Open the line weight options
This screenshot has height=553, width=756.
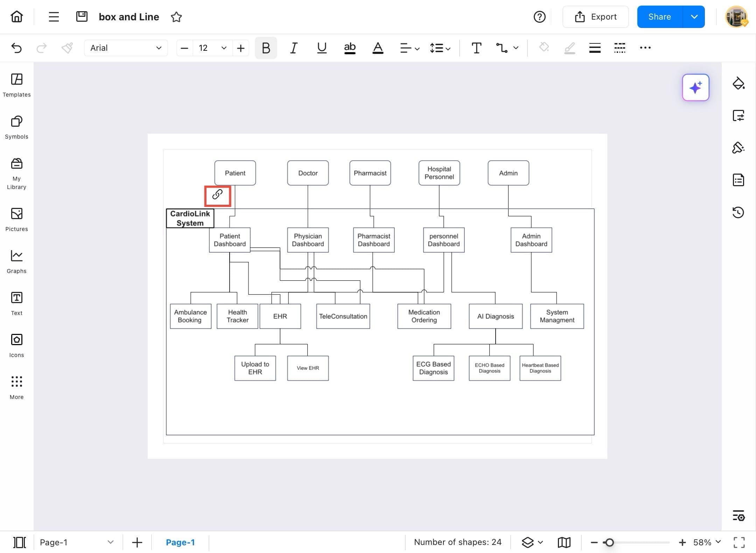click(595, 48)
